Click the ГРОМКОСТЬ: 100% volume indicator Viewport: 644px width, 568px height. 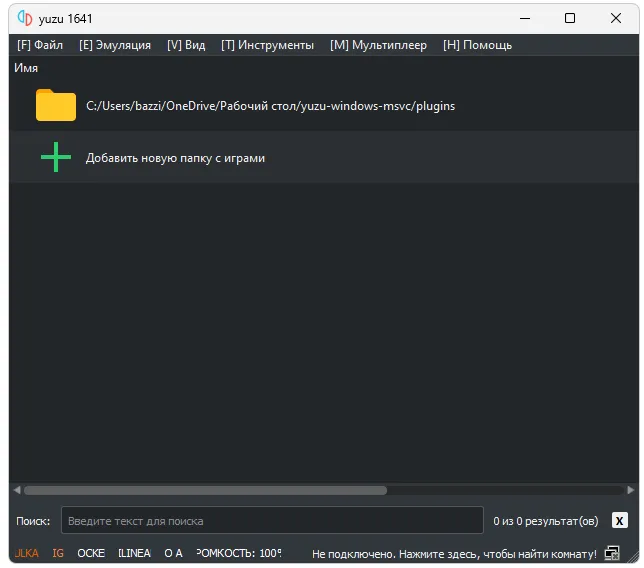click(x=239, y=553)
